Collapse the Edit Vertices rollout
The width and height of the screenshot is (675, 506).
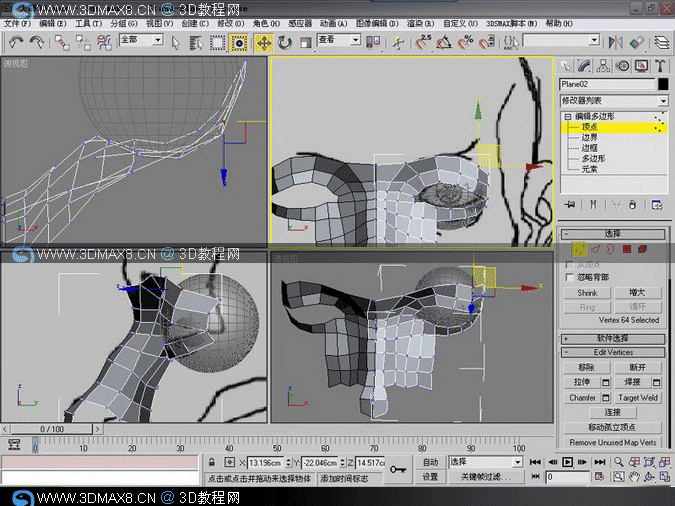pos(613,352)
